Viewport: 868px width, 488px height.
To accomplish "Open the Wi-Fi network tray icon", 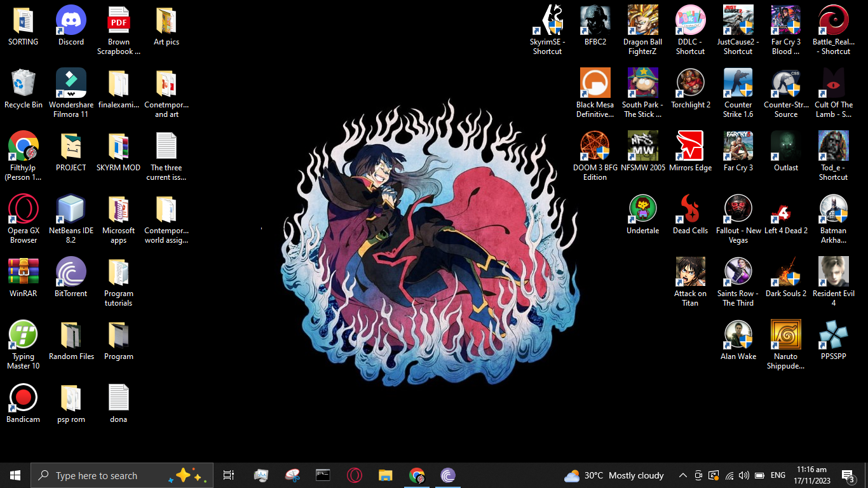I will 729,475.
